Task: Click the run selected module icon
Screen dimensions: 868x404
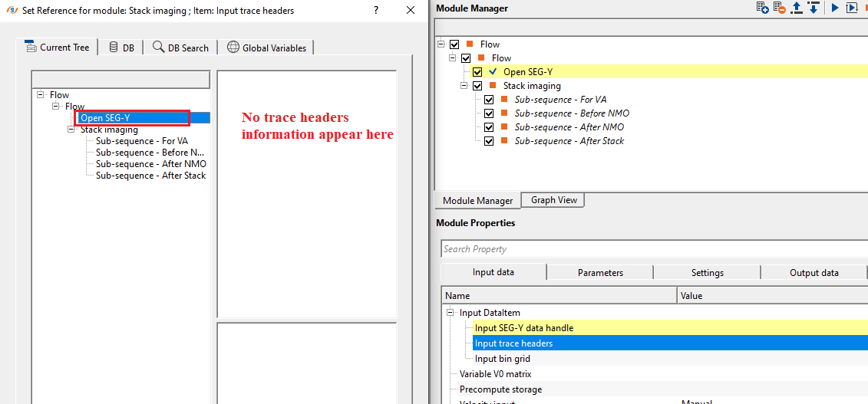Action: [x=852, y=8]
